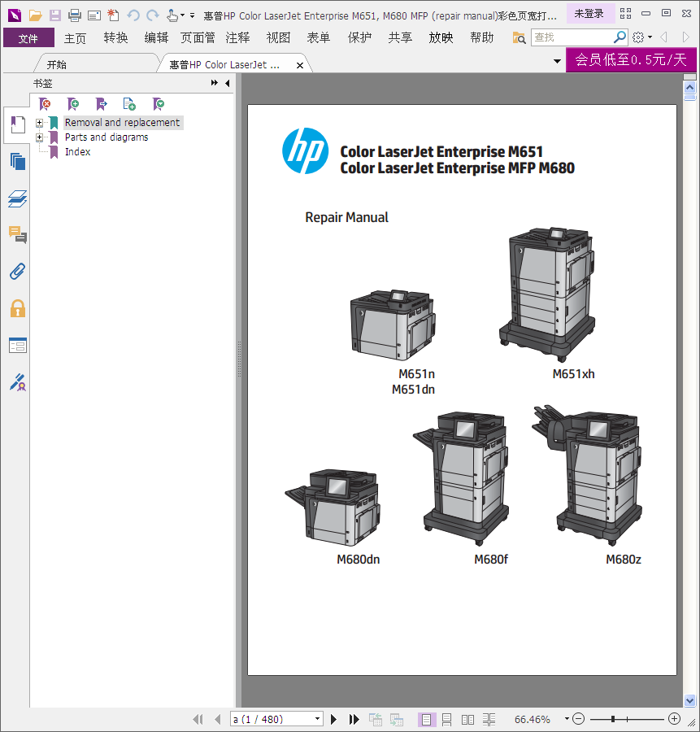Click the new document star icon
700x732 pixels.
tap(113, 15)
